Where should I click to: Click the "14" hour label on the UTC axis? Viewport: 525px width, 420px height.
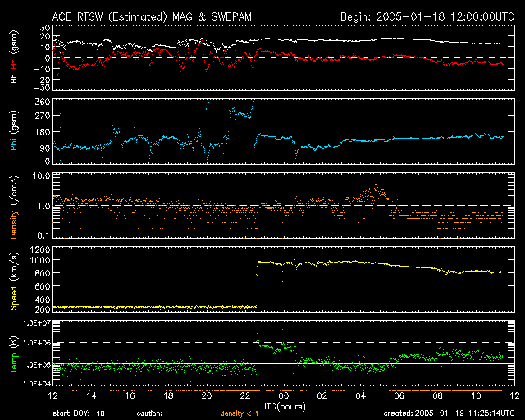coord(91,396)
